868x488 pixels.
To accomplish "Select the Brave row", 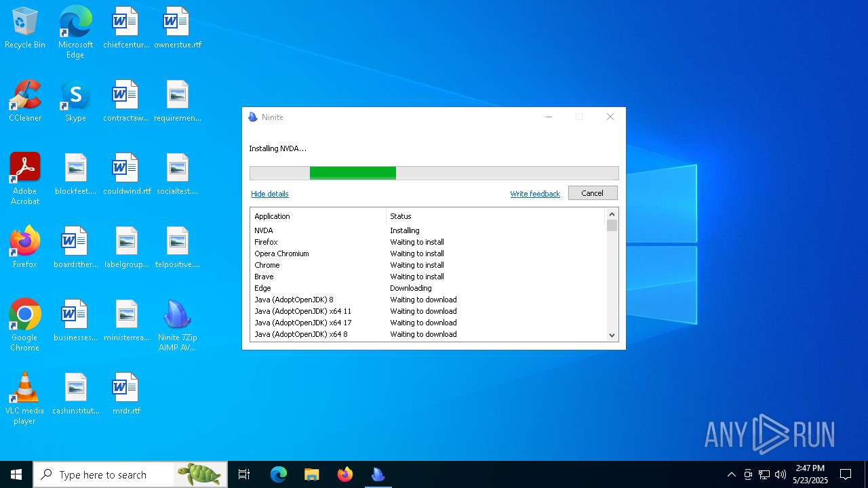I will click(427, 277).
